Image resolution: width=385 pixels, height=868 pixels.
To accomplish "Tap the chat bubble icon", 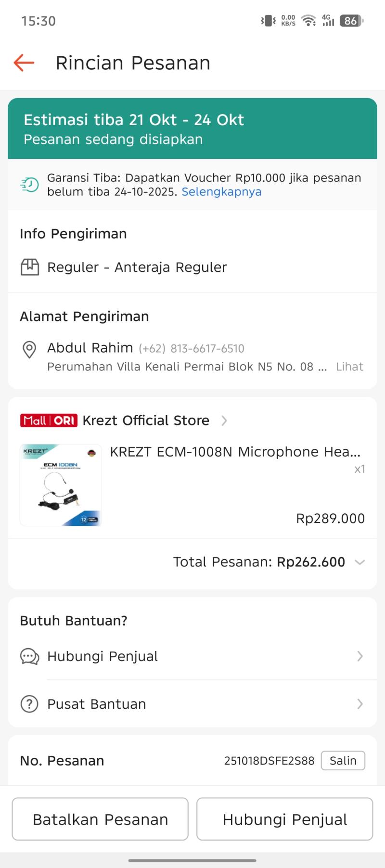I will 29,656.
